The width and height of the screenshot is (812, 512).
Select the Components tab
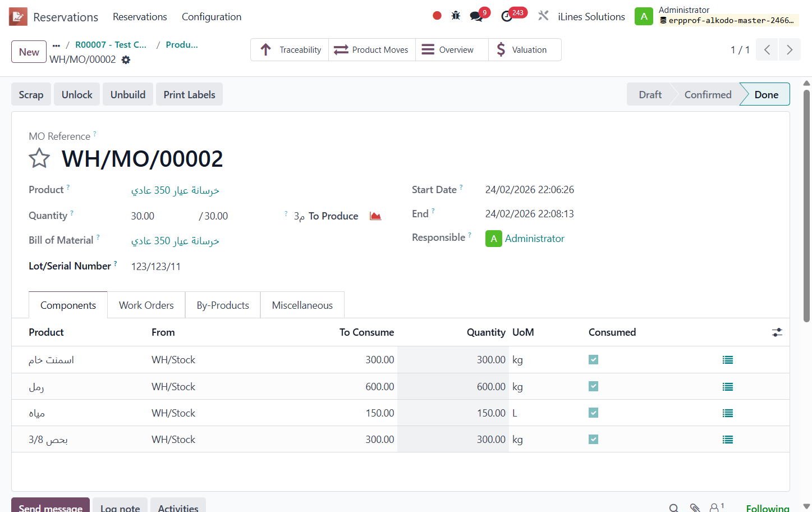coord(68,305)
